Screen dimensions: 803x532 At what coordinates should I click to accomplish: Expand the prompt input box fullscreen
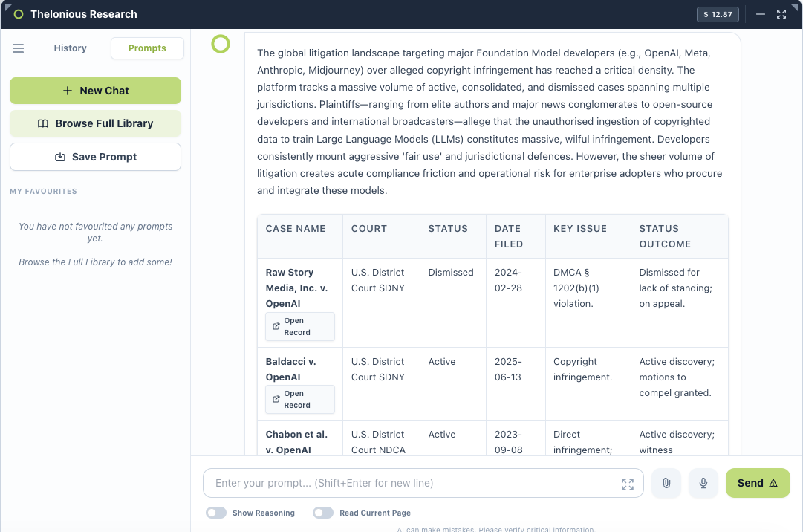click(628, 484)
